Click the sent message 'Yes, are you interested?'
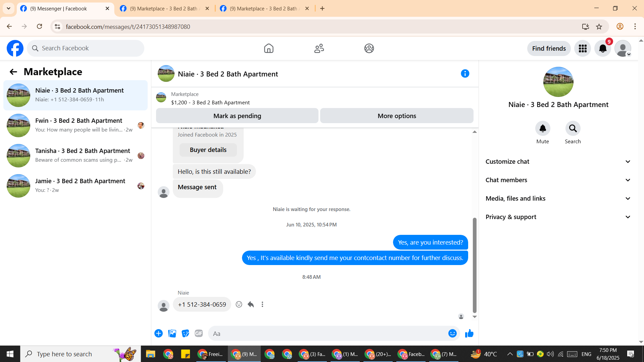This screenshot has height=362, width=644. (430, 242)
